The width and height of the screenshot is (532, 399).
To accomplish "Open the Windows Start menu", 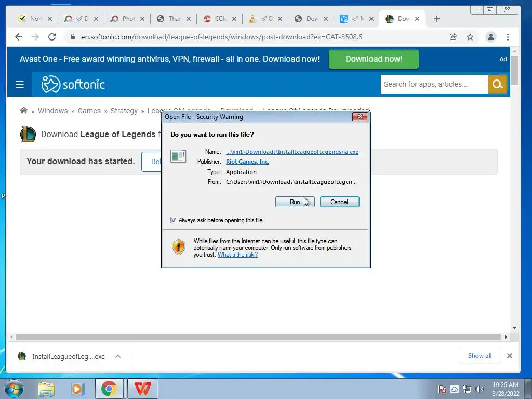I will coord(14,389).
